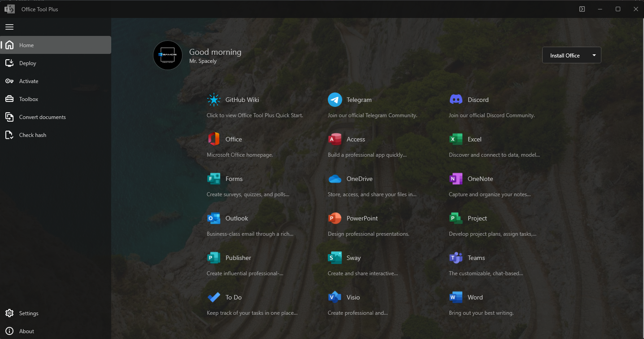Click the Install Office button
Viewport: 644px width, 339px height.
click(x=565, y=55)
